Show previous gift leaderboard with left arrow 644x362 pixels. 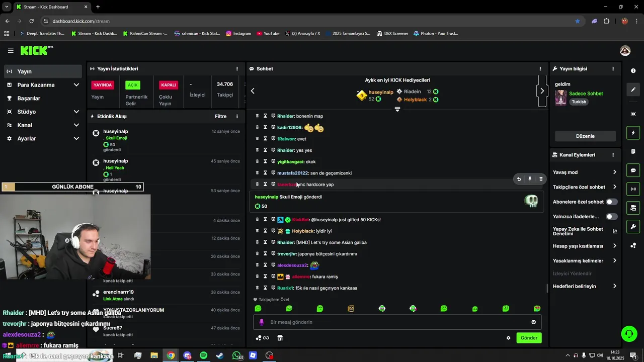253,91
